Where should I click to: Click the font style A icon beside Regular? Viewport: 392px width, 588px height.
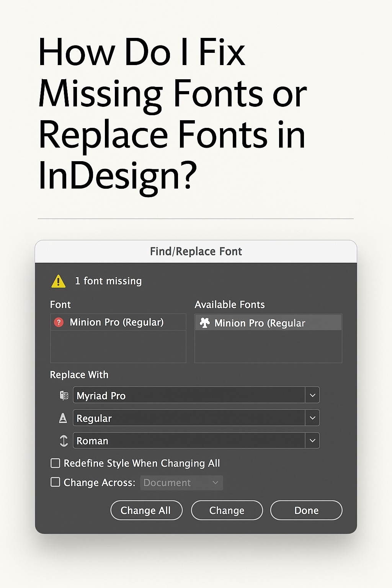[x=64, y=418]
